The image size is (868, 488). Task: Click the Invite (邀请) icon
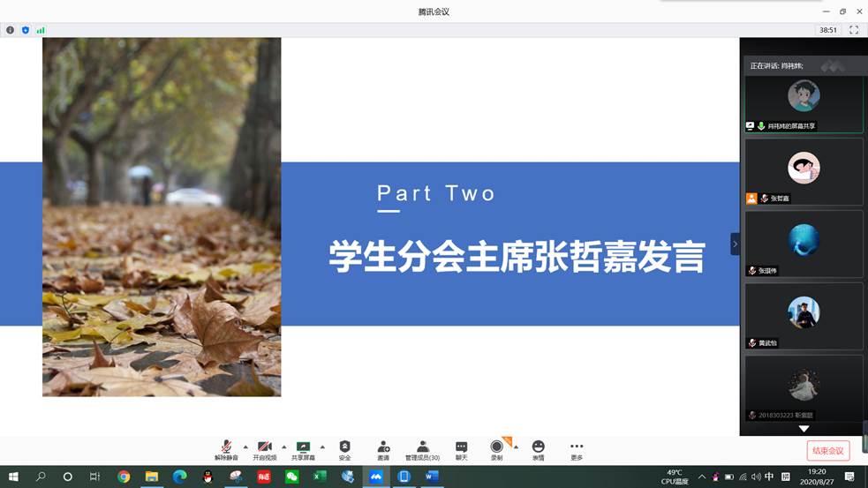click(383, 448)
